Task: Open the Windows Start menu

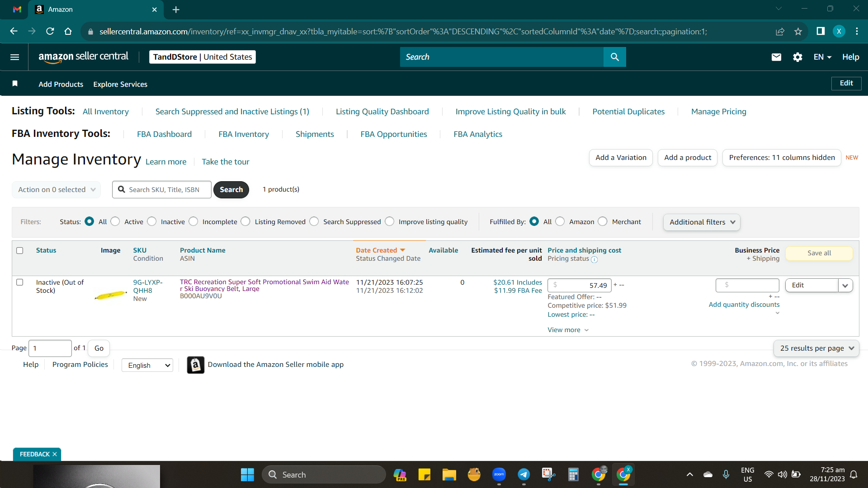Action: click(247, 474)
